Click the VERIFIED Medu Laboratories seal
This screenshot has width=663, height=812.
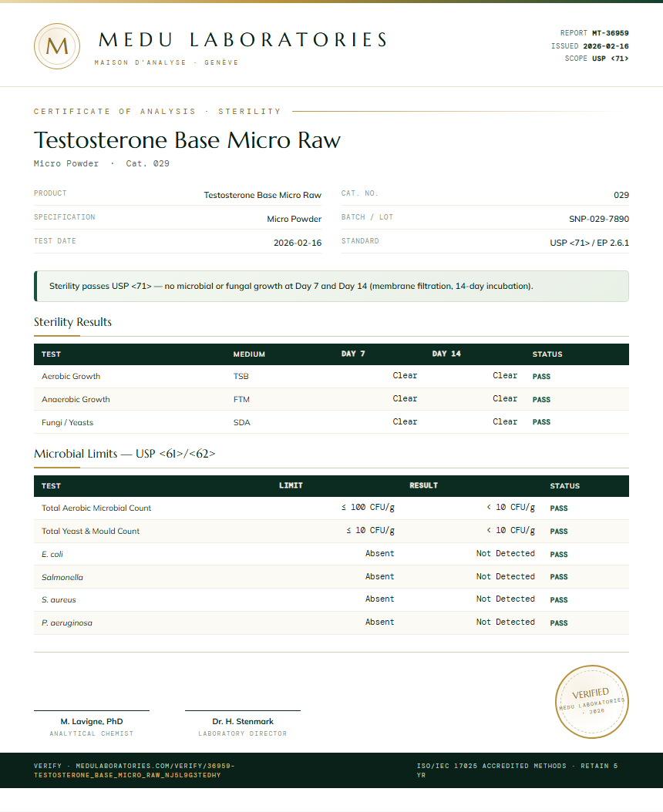tap(592, 702)
